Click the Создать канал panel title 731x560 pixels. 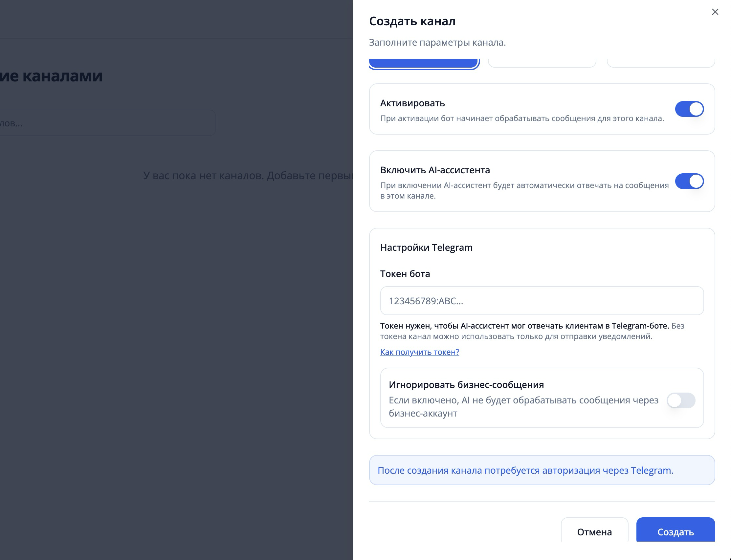[412, 21]
